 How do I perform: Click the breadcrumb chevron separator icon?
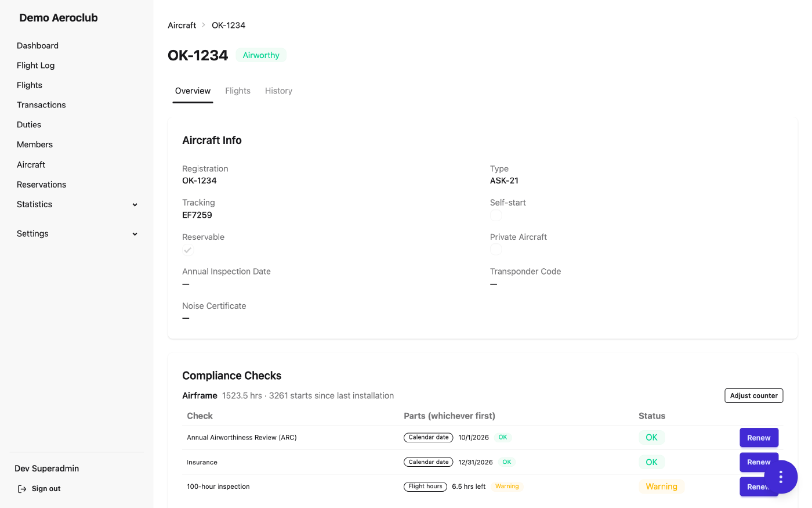click(x=204, y=25)
